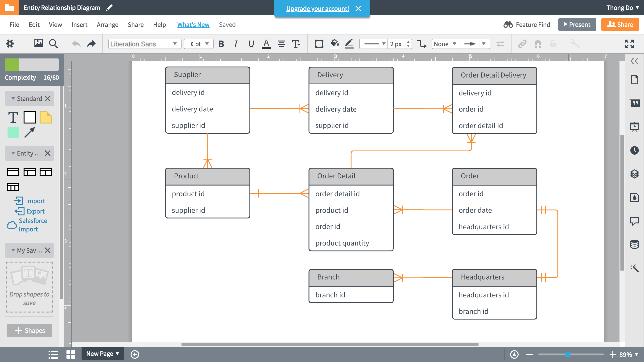Viewport: 644px width, 362px height.
Task: Collapse the My Saved Shapes panel
Action: (12, 250)
